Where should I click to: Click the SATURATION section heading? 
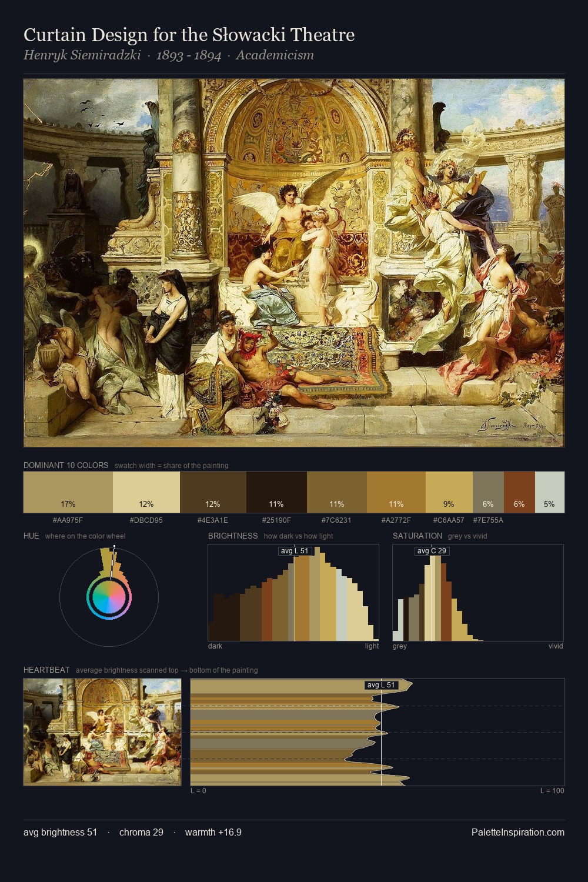click(417, 536)
